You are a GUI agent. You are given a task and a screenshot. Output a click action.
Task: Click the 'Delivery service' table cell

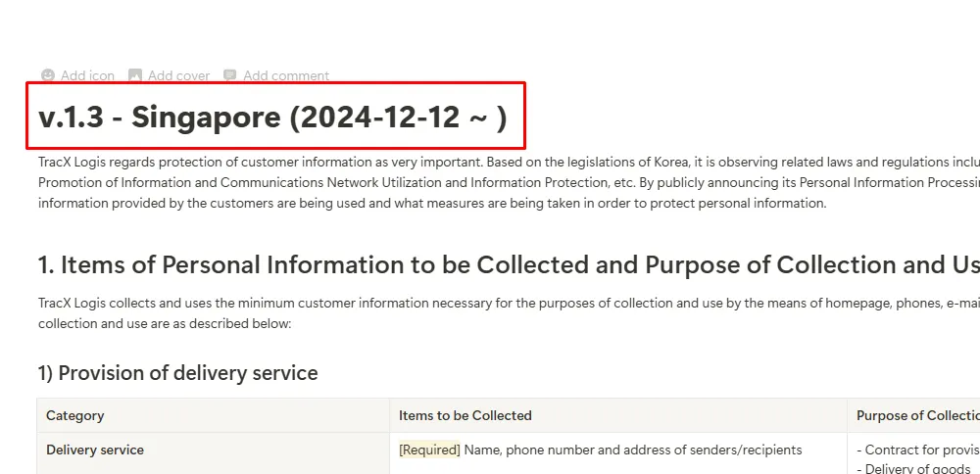tap(95, 450)
